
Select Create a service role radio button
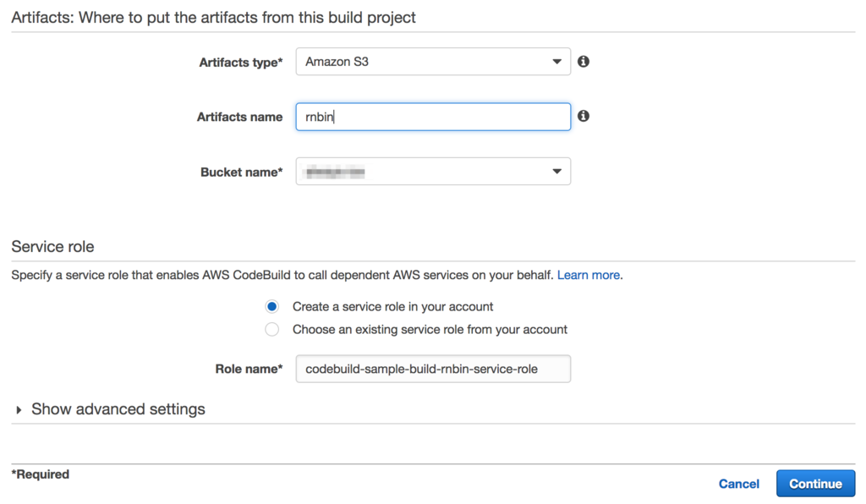click(x=271, y=306)
